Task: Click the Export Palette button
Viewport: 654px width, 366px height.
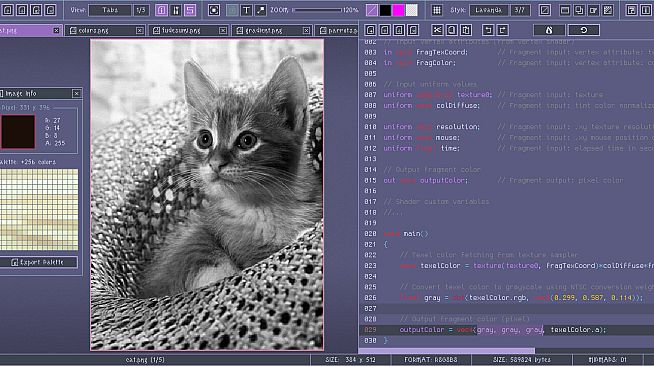Action: 38,262
